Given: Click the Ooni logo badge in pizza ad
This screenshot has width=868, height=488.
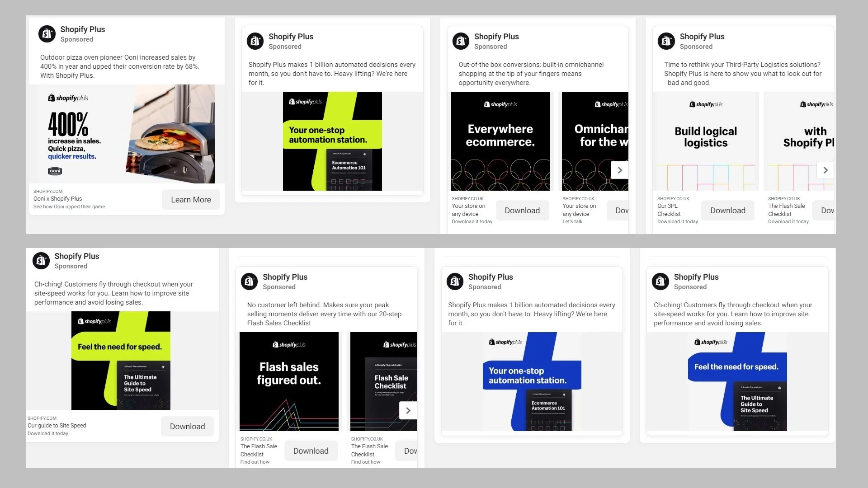Looking at the screenshot, I should click(x=55, y=171).
